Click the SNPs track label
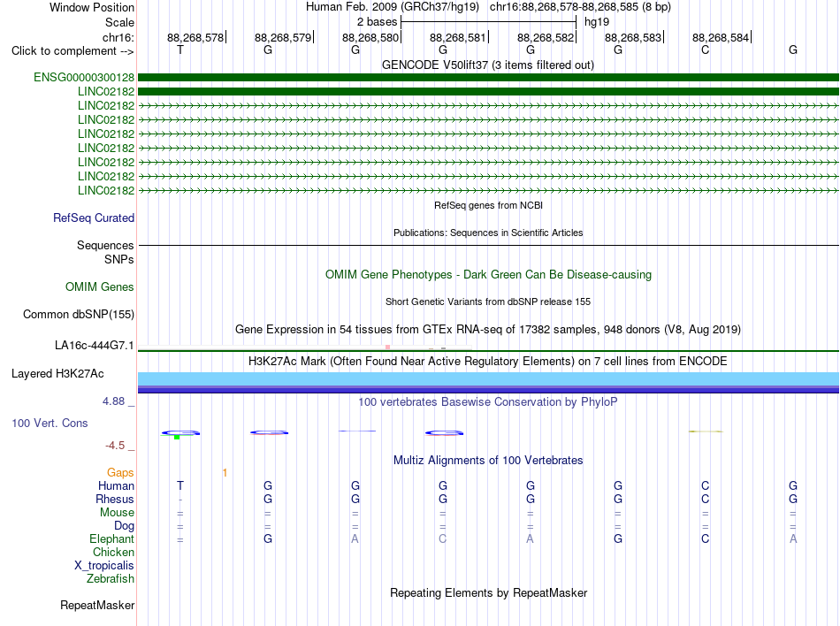The width and height of the screenshot is (840, 626). 119,259
